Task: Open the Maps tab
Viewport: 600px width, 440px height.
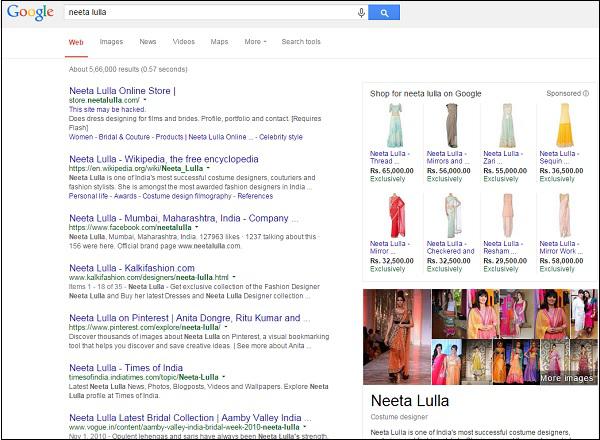Action: coord(219,42)
